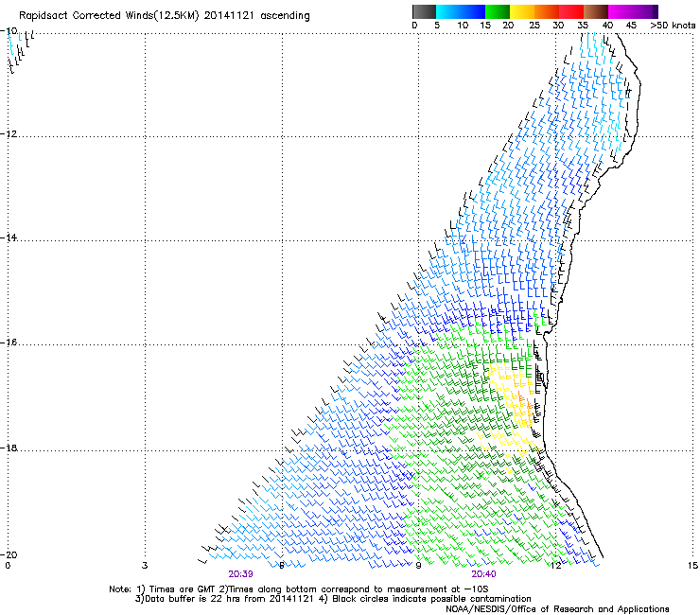
Task: Click the latitude label '-16' on the left axis
Action: (x=9, y=343)
